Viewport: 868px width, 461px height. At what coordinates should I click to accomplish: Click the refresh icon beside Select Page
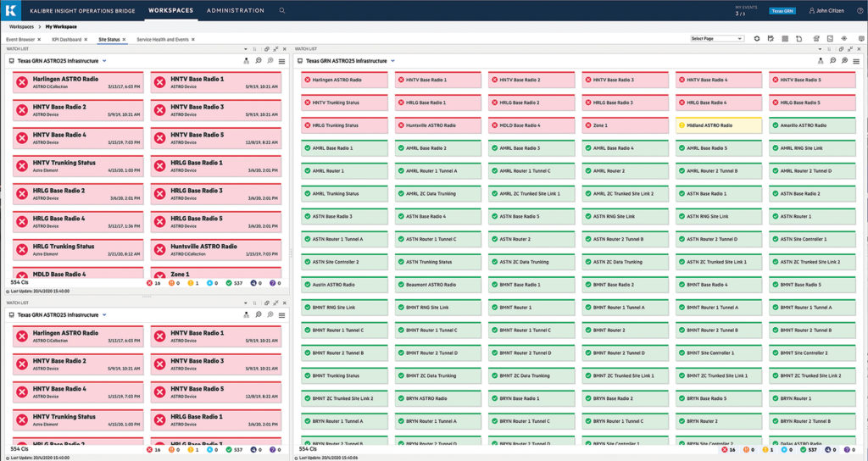coord(757,39)
